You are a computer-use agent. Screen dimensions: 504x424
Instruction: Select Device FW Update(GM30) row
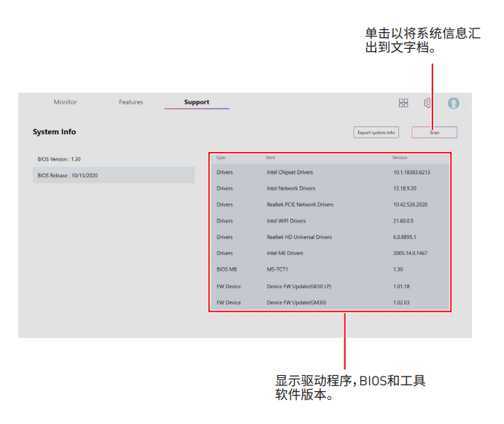[x=330, y=302]
